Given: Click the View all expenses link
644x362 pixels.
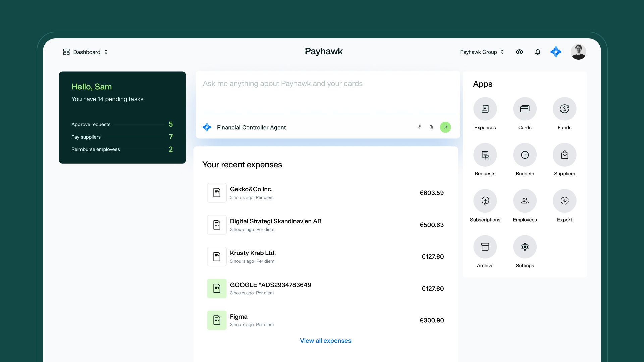Looking at the screenshot, I should [x=325, y=340].
